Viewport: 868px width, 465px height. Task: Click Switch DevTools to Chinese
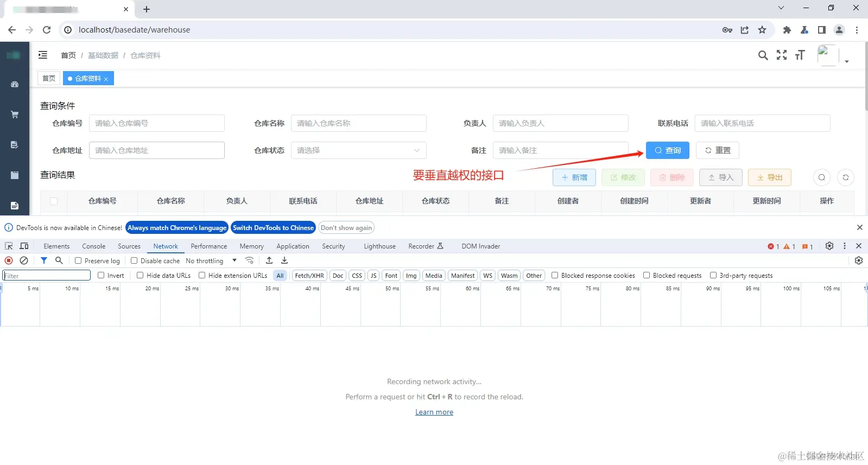[x=274, y=227]
